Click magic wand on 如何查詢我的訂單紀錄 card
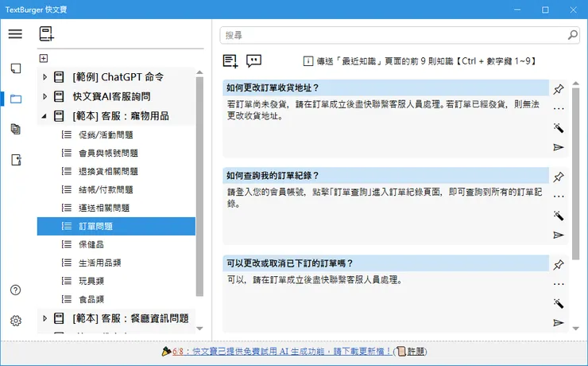 click(x=559, y=216)
